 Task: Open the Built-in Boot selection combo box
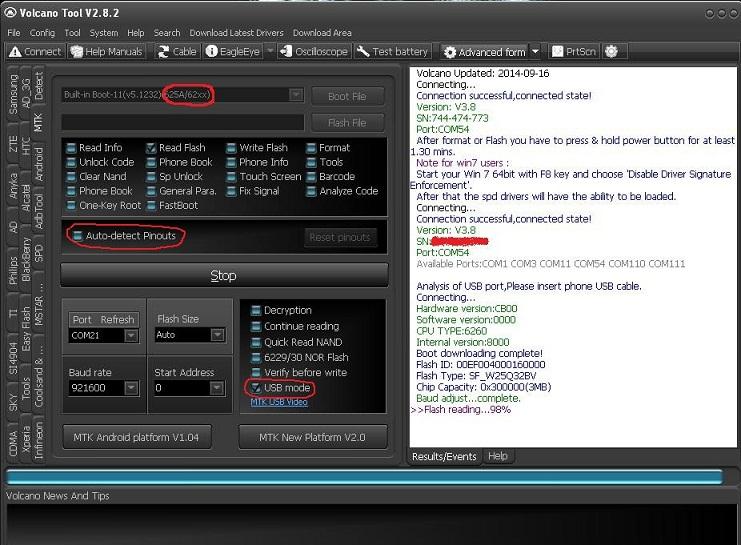point(183,95)
